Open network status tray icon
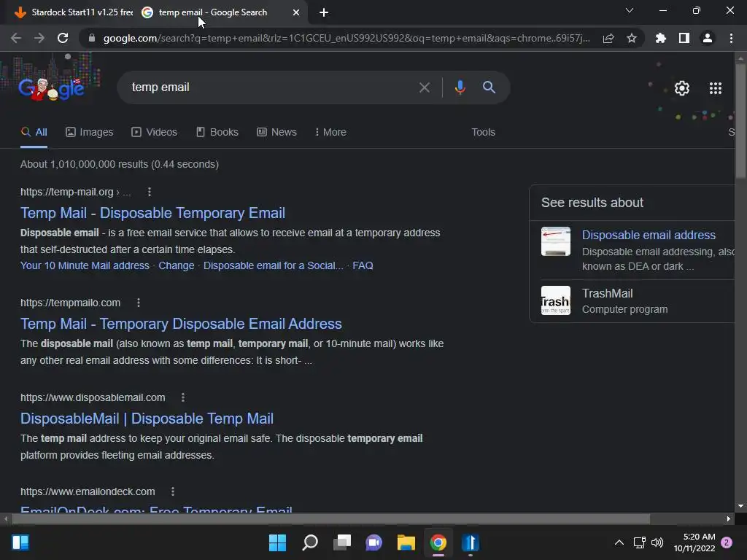Screen dimensions: 747x560 point(639,542)
